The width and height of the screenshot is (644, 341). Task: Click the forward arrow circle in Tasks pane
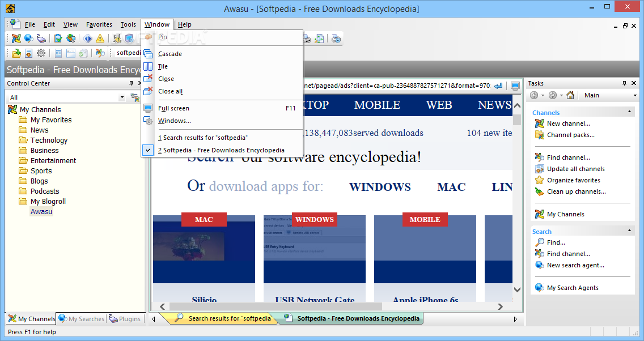(x=553, y=95)
